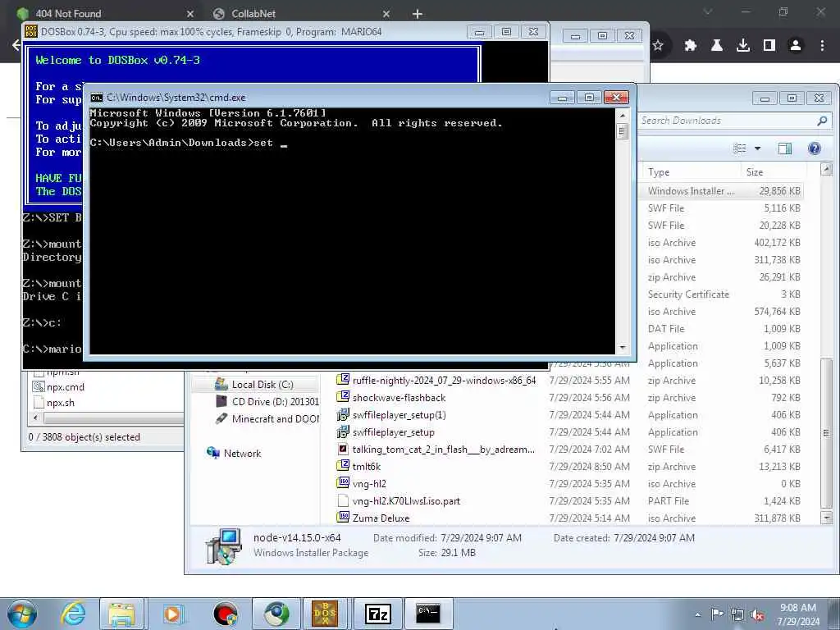This screenshot has width=840, height=630.
Task: Switch to the Chrome taskbar icon
Action: (276, 614)
